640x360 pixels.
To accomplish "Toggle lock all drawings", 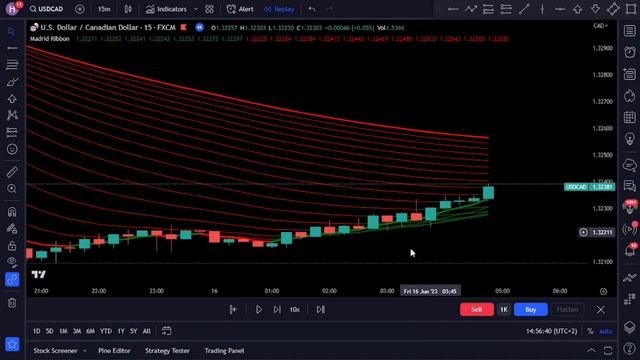I will coord(12,245).
